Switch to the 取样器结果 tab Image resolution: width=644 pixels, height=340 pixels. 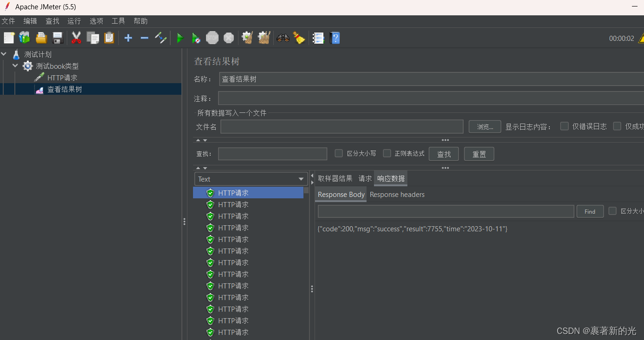(335, 178)
